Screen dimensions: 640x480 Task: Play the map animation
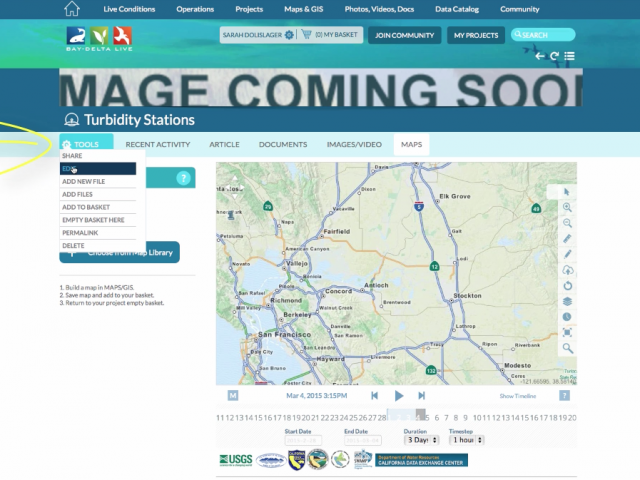pos(399,396)
